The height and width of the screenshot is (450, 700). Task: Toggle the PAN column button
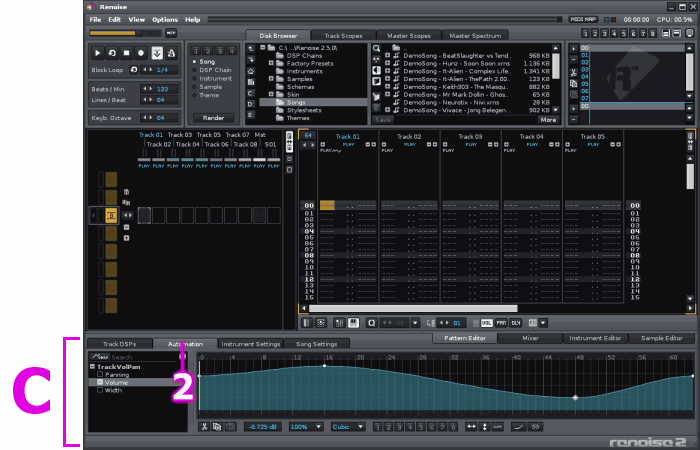coord(501,323)
